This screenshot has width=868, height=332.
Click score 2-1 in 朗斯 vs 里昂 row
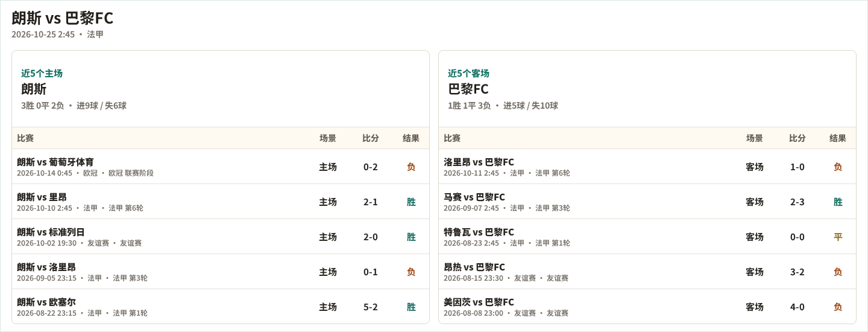(371, 202)
